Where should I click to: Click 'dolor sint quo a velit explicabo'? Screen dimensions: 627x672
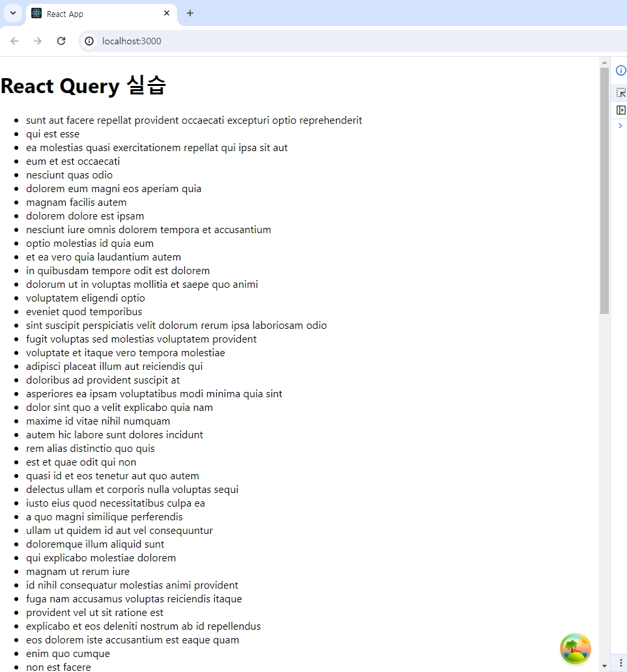tap(120, 408)
